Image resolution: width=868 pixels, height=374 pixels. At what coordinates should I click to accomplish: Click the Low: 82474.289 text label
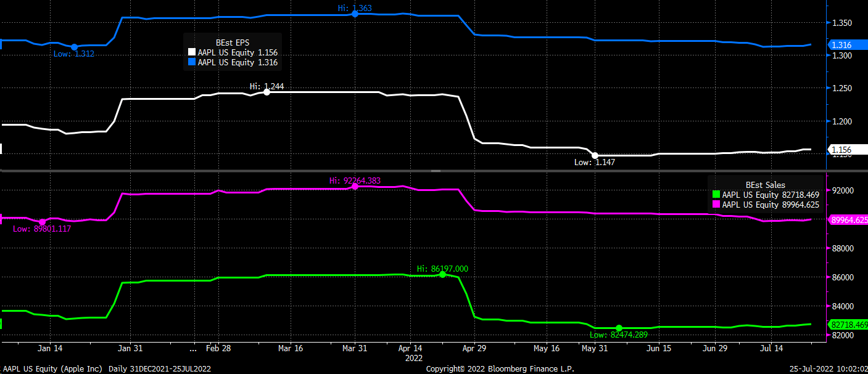point(619,335)
